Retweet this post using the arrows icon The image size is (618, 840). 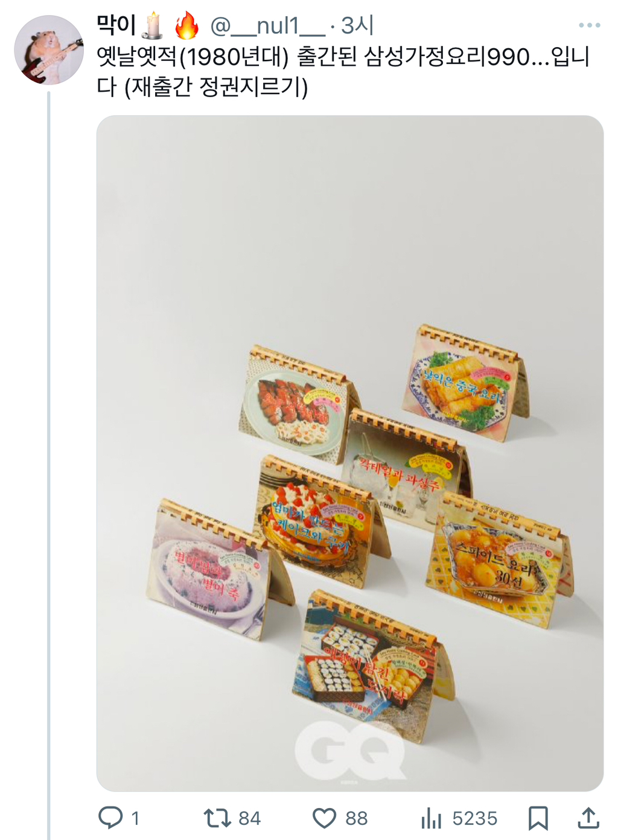(217, 818)
